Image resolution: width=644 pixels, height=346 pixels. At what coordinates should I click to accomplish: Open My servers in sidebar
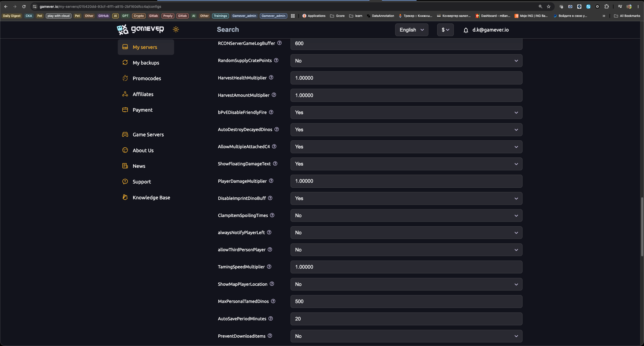pos(146,47)
